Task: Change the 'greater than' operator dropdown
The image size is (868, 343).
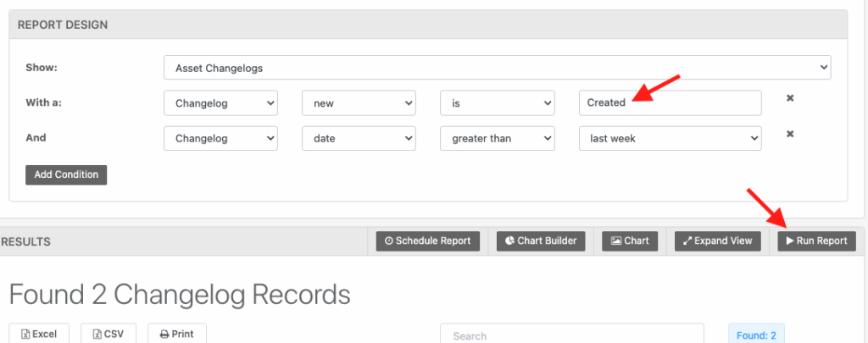Action: [x=497, y=137]
